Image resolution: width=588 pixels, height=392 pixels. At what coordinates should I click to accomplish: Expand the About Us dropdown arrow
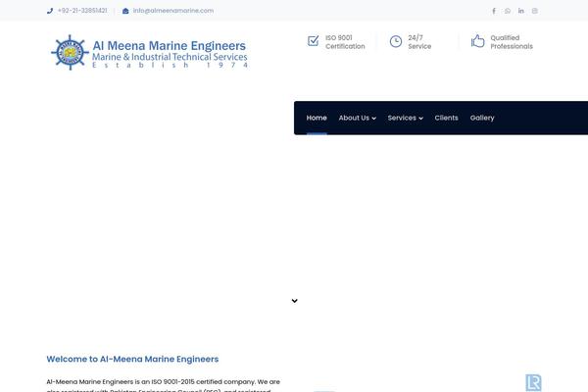tap(374, 119)
